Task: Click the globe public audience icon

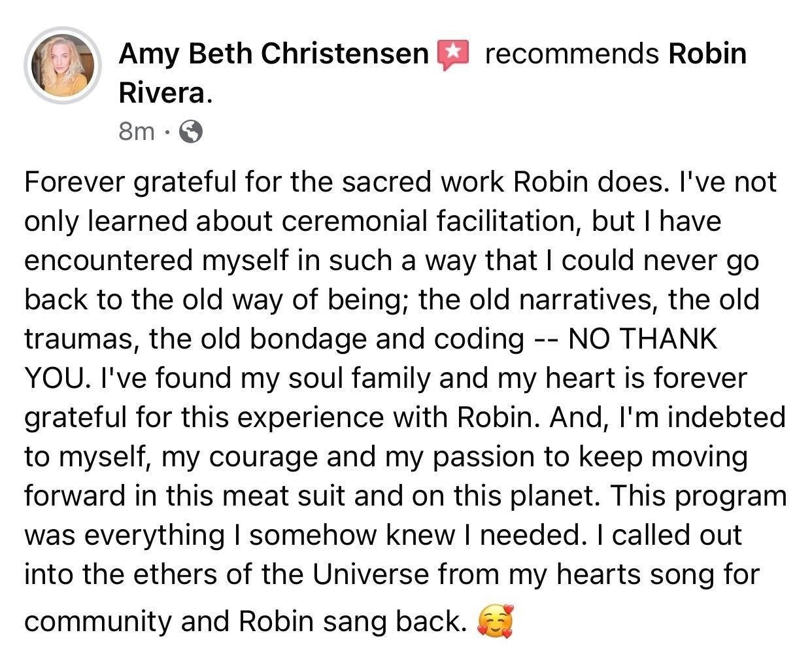Action: point(190,132)
